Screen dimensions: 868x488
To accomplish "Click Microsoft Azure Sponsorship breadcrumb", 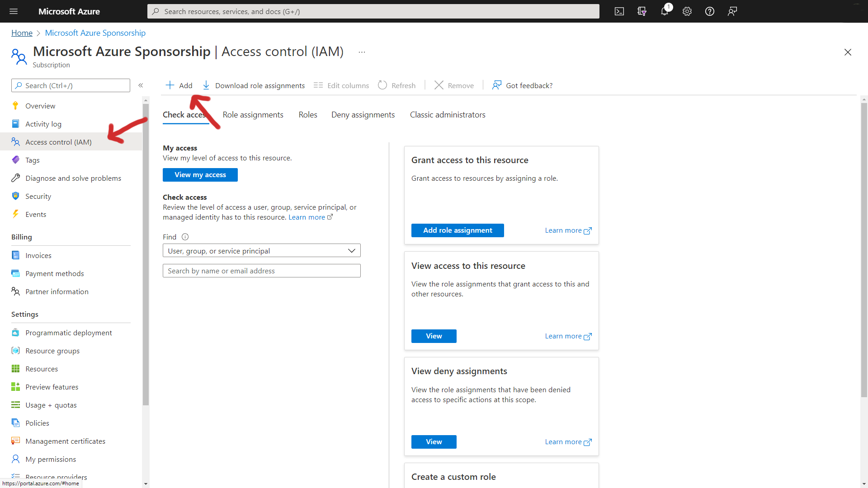I will (95, 33).
